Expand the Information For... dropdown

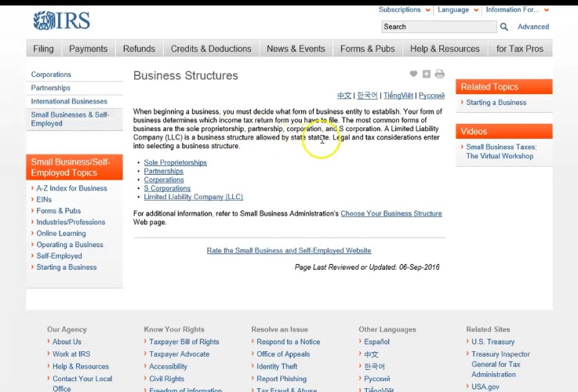(517, 9)
